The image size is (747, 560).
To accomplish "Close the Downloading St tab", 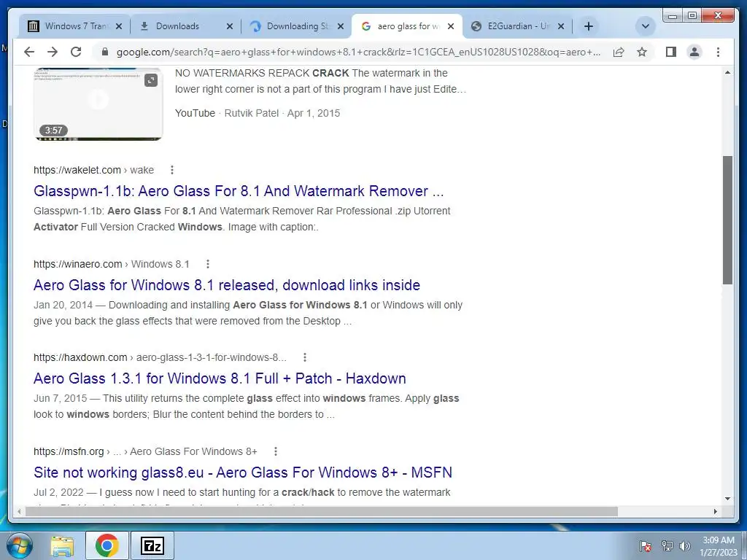I will pos(341,26).
